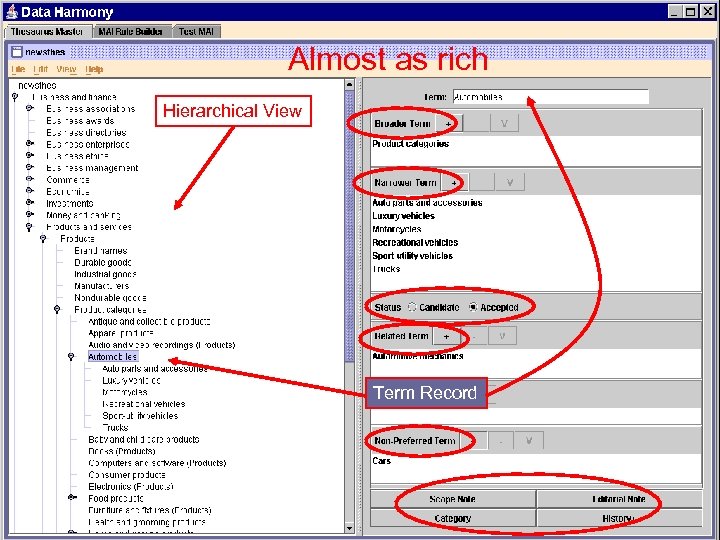The height and width of the screenshot is (540, 720).
Task: Click Recreational vehicles in Narrower Term list
Action: click(x=415, y=242)
